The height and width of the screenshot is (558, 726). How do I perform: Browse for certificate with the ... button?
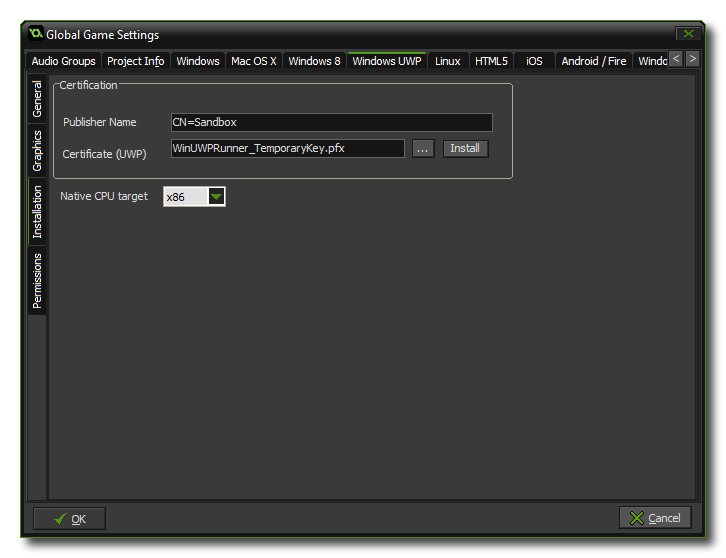coord(423,149)
